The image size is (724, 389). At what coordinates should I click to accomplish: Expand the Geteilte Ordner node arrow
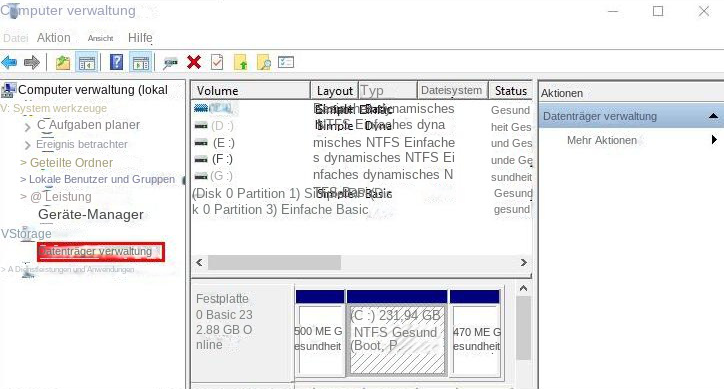23,163
